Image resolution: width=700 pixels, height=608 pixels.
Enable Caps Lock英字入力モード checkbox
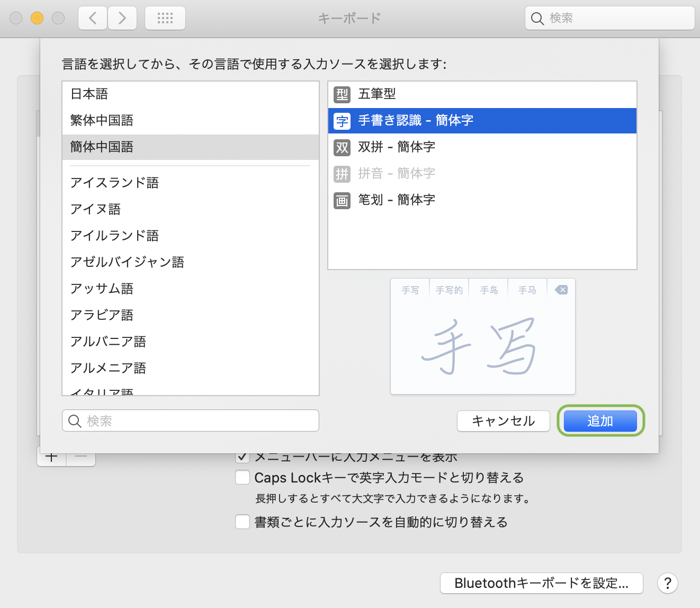(x=243, y=477)
